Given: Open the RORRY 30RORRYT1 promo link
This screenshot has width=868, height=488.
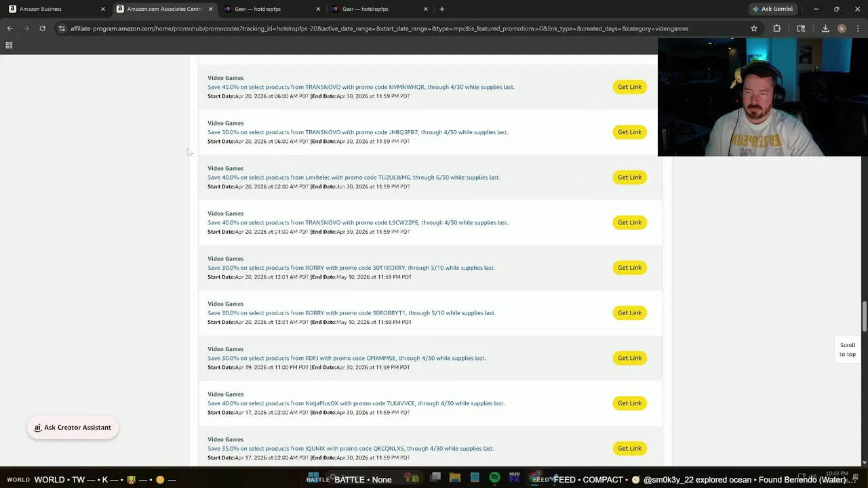Looking at the screenshot, I should pos(351,313).
